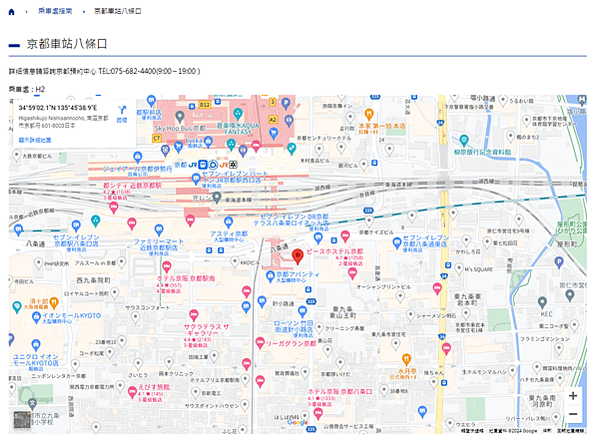Select the AQUA FANTASY teal attraction marker
599x444 pixels.
[238, 113]
